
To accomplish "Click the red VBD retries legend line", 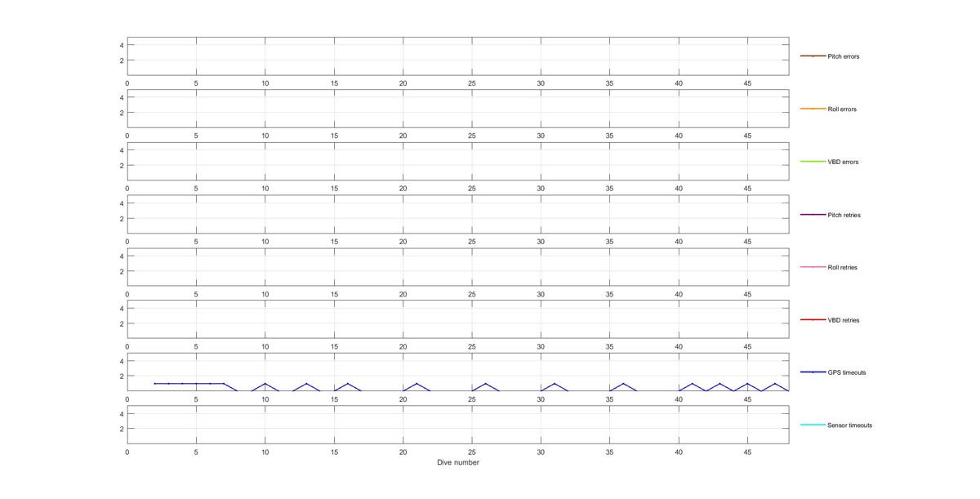I will point(813,320).
